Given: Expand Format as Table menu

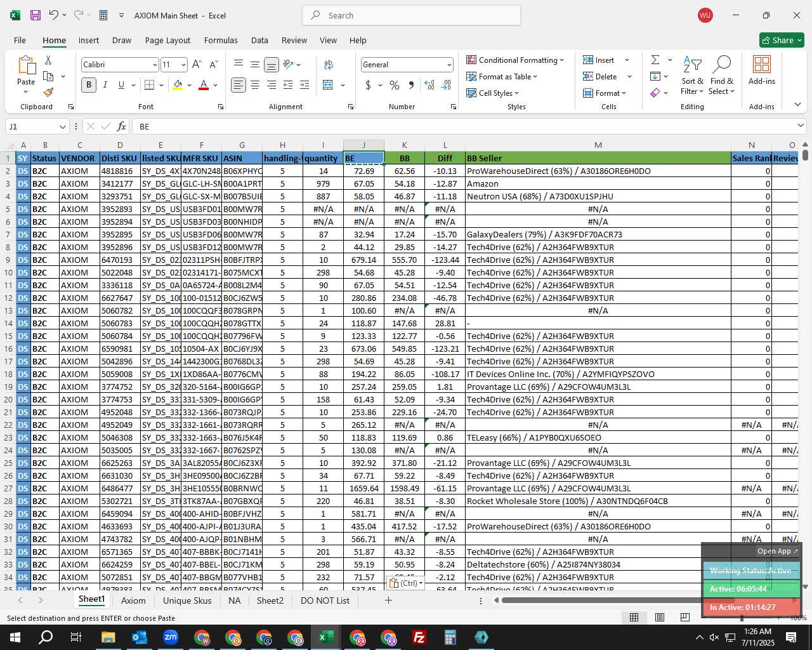Looking at the screenshot, I should pos(502,76).
